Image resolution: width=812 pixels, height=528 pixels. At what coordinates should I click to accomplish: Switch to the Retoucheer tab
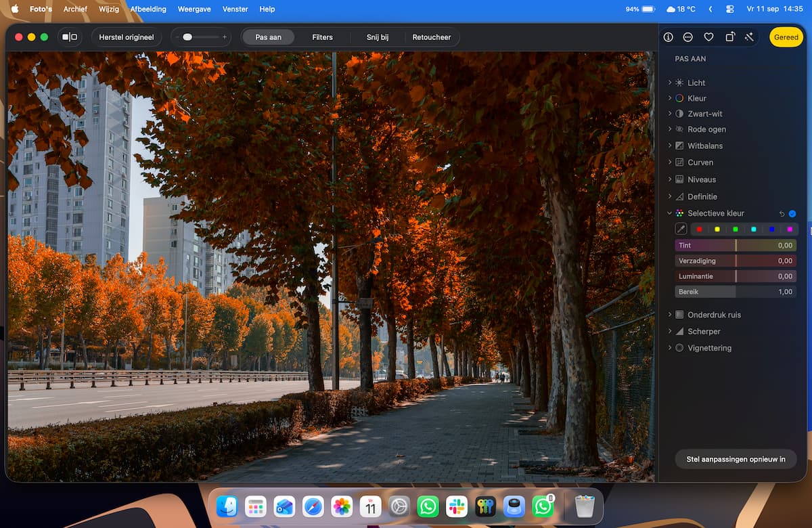(x=432, y=37)
